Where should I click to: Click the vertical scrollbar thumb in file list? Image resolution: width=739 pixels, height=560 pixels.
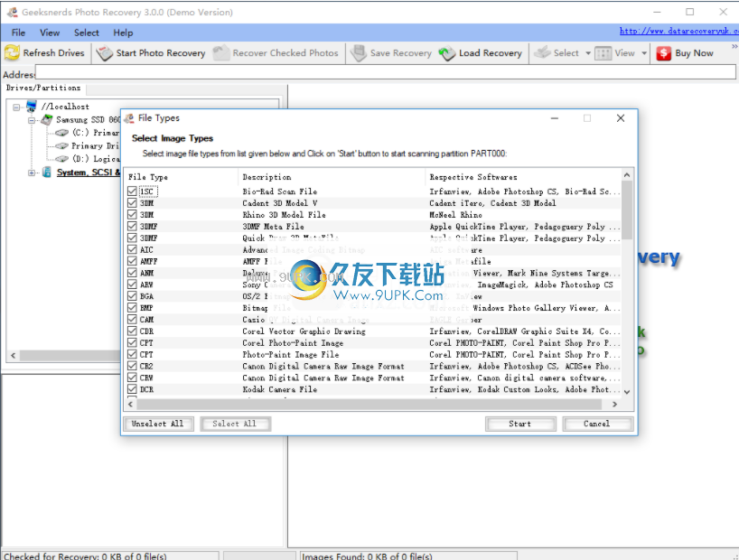(627, 210)
